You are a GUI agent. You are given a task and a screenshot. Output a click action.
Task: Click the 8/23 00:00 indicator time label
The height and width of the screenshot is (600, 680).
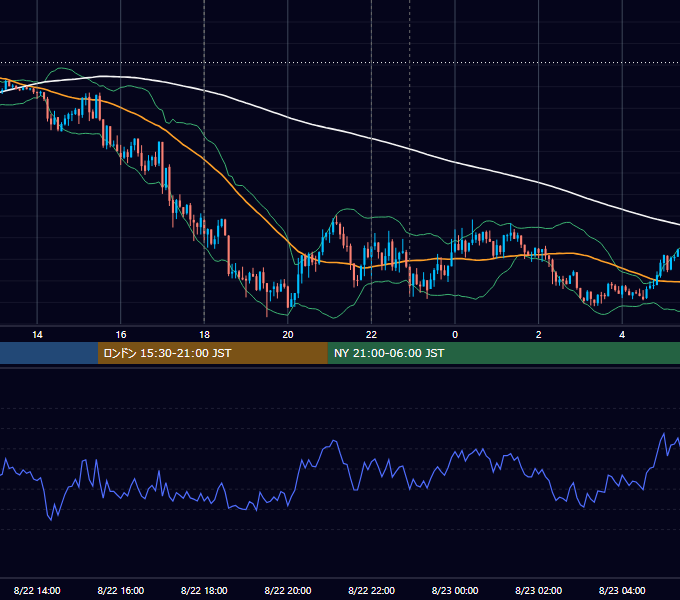tap(455, 590)
